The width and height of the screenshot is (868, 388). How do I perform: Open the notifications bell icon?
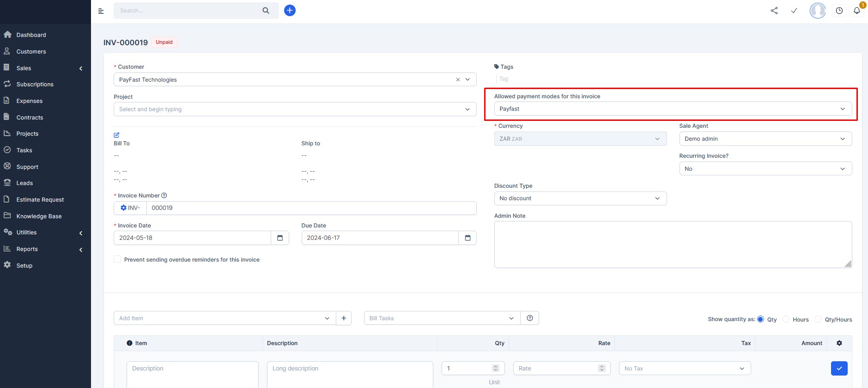pyautogui.click(x=856, y=11)
